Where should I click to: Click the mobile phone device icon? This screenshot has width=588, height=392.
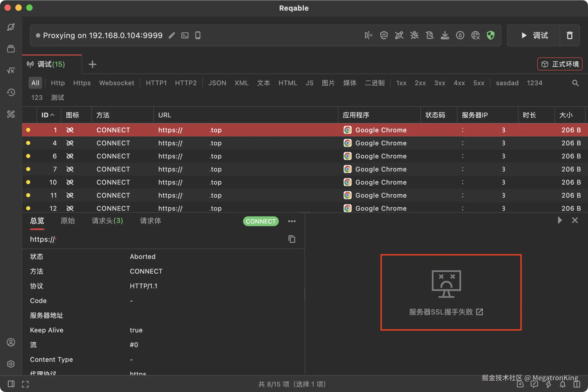(198, 35)
